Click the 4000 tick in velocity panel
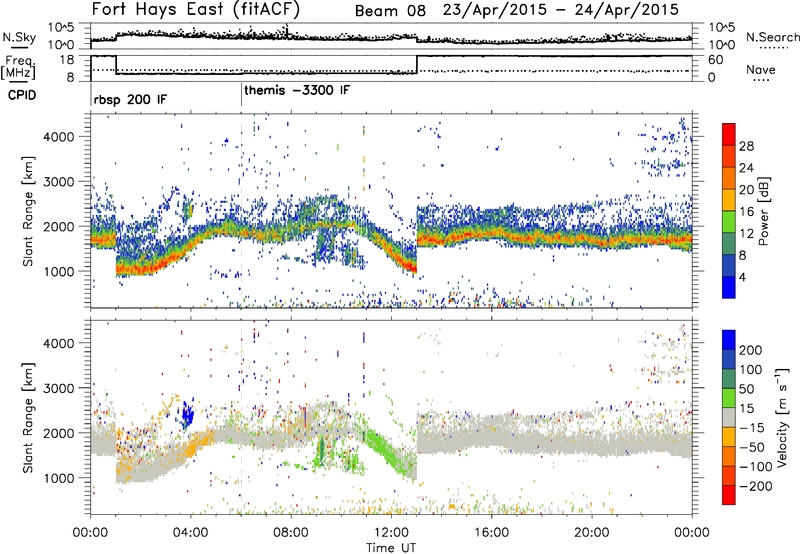 (58, 343)
